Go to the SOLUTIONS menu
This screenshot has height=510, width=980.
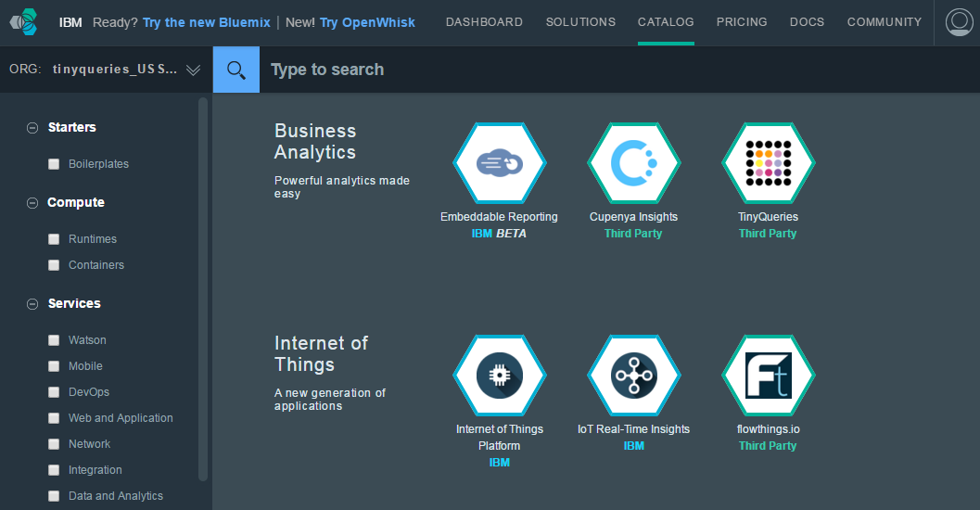(580, 22)
